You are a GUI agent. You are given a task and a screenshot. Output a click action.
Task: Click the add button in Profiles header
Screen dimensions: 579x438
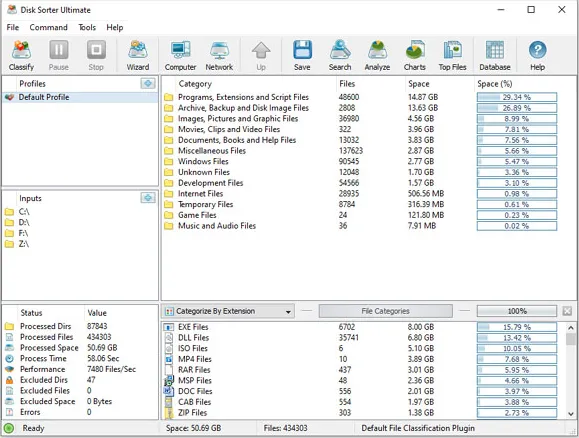[x=148, y=83]
